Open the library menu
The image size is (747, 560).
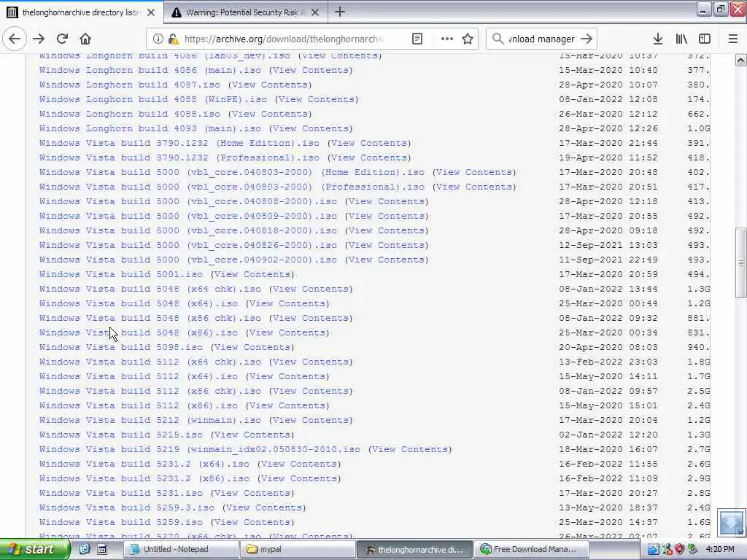(x=681, y=39)
